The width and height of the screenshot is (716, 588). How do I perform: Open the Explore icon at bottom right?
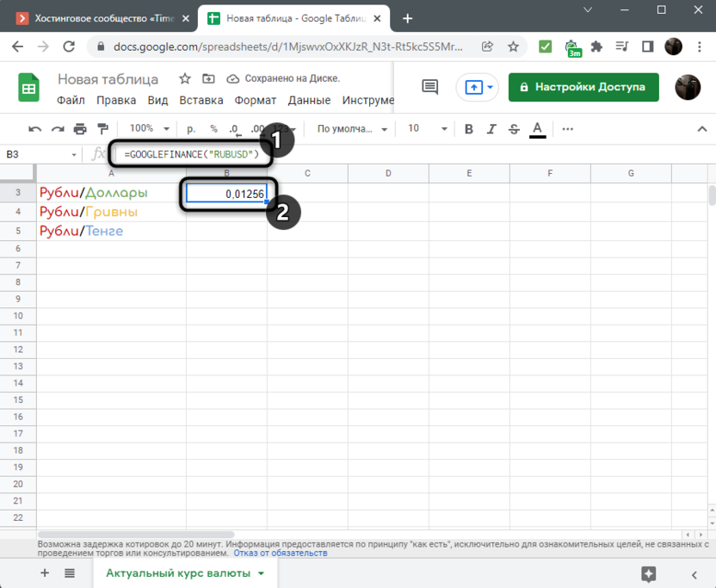pos(649,574)
